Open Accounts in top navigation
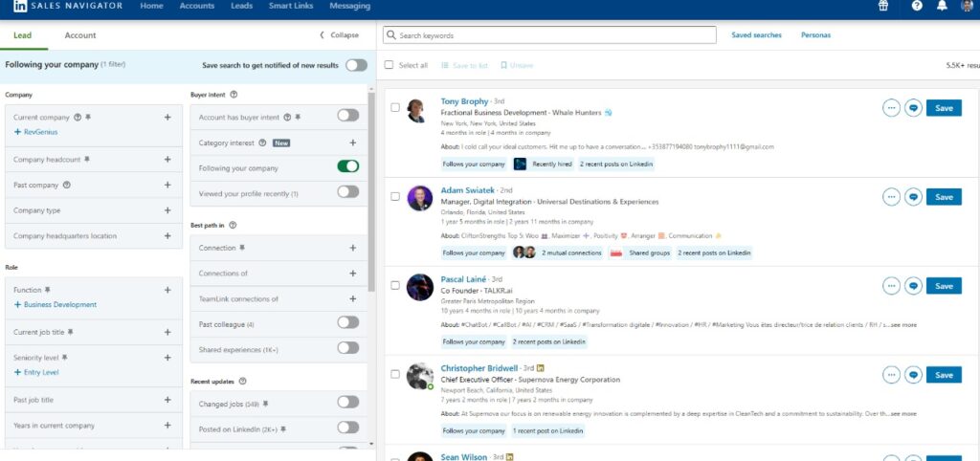Screen dimensions: 980x461 pos(197,7)
